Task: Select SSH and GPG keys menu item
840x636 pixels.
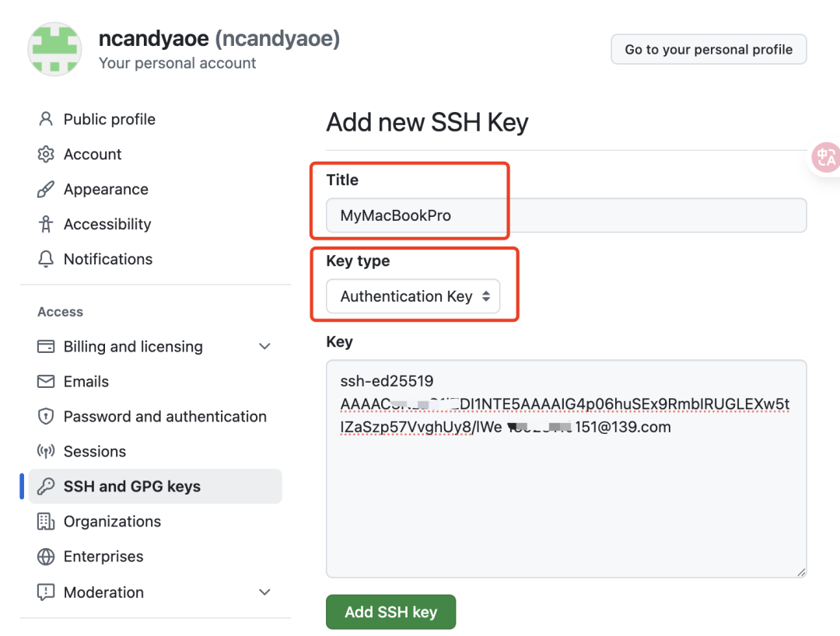Action: pos(132,487)
